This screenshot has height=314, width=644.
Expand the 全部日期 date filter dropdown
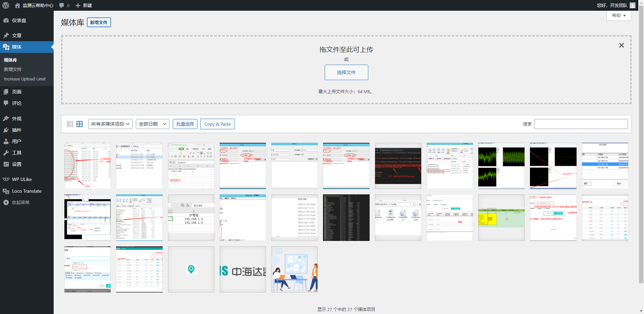(x=152, y=124)
